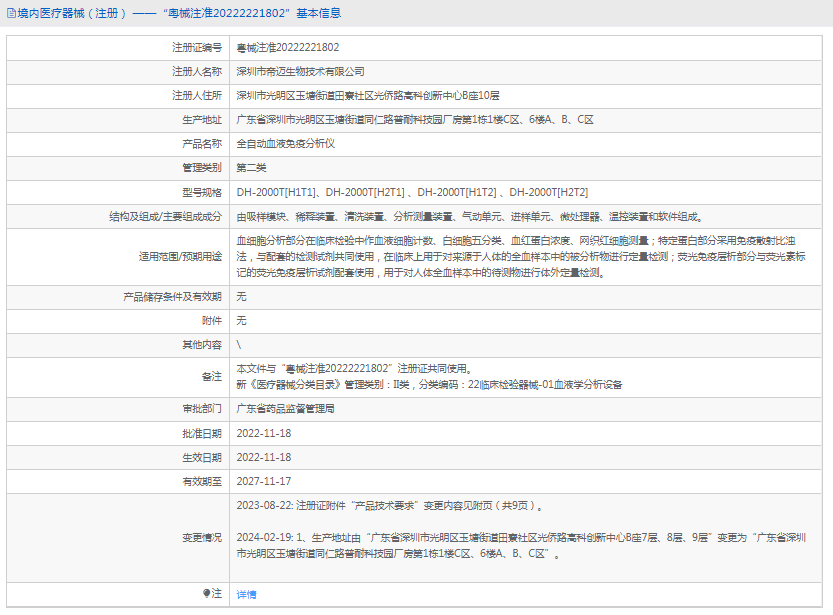Click the 生产地址 label
This screenshot has height=615, width=833.
pyautogui.click(x=202, y=120)
